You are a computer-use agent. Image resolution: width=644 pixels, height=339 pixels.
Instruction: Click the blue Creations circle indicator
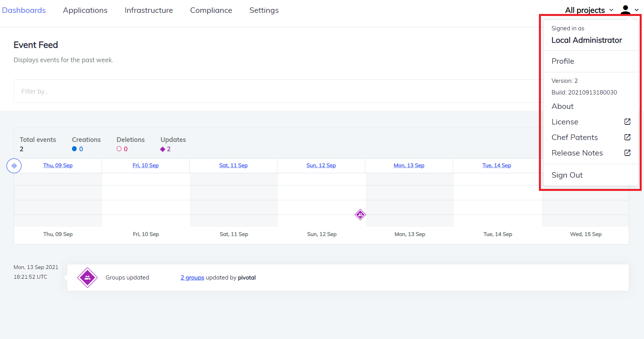[x=74, y=149]
